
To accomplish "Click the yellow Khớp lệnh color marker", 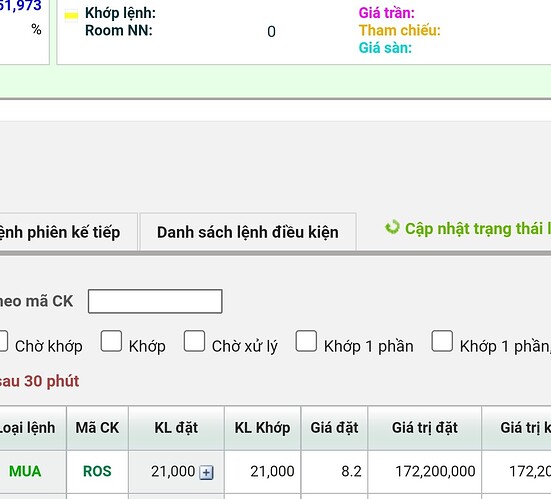I will click(x=71, y=15).
